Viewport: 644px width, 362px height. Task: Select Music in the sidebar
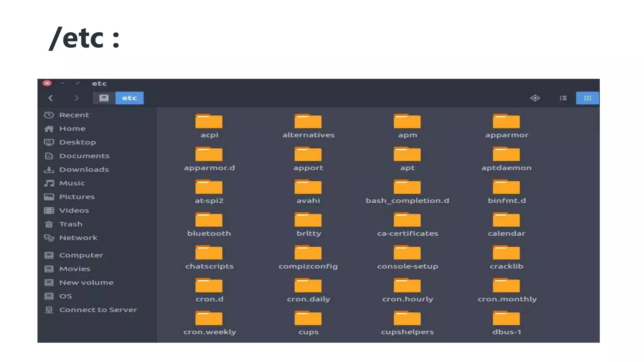pos(72,183)
